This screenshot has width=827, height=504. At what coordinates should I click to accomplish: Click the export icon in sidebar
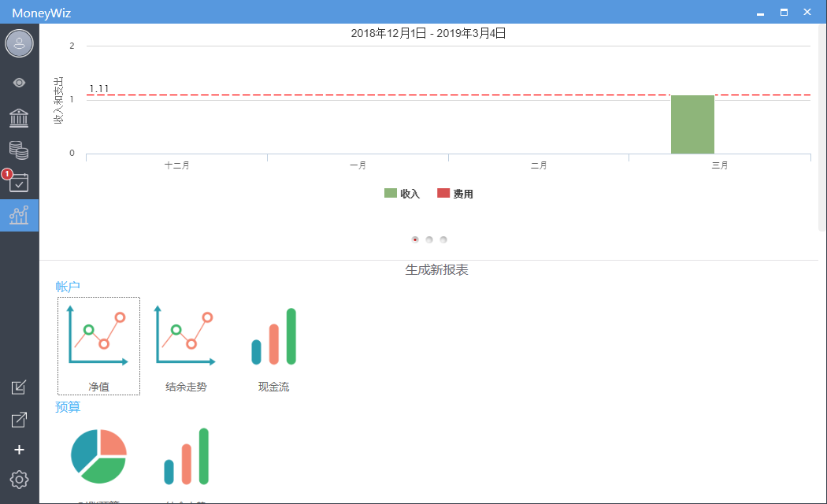[20, 420]
